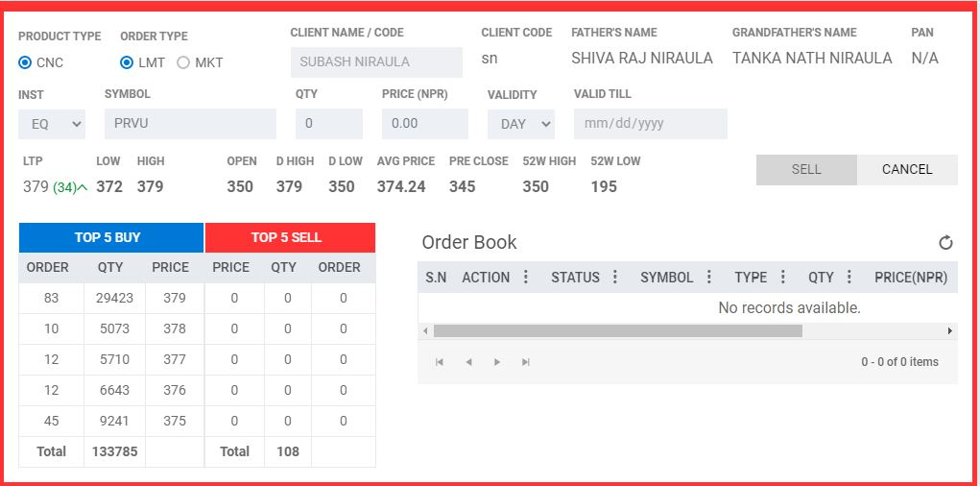Expand the INST EQ dropdown
980x486 pixels.
pos(52,124)
